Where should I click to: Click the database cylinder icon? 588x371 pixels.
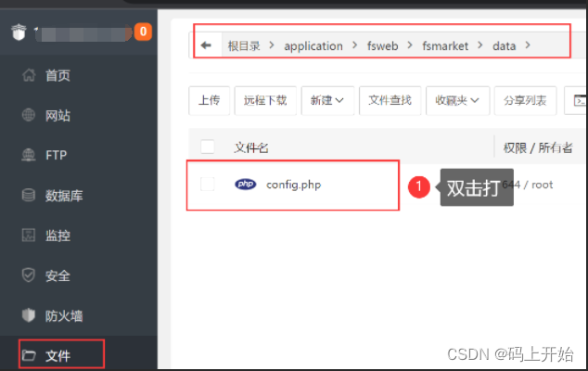[29, 195]
